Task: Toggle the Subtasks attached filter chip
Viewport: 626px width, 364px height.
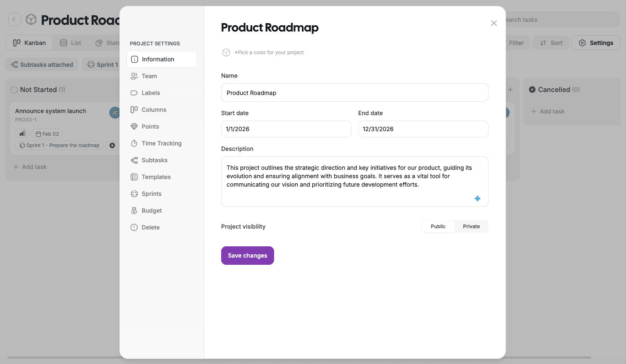Action: (x=42, y=65)
